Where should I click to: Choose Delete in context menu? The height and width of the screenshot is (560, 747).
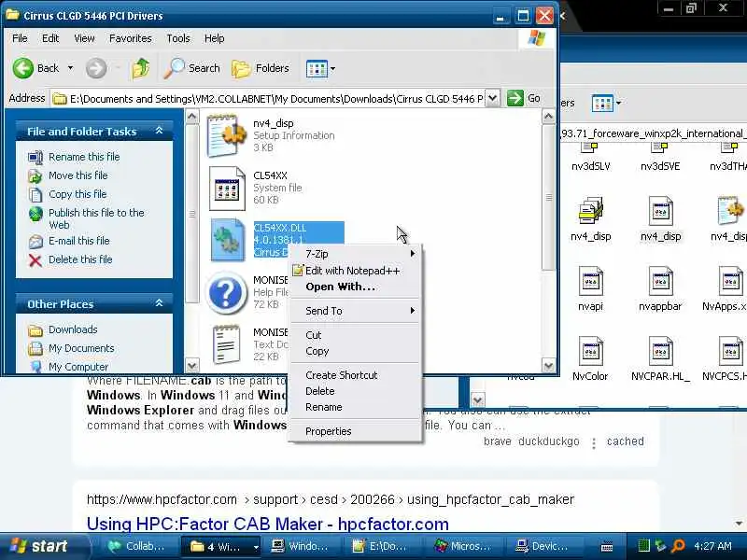pyautogui.click(x=356, y=391)
